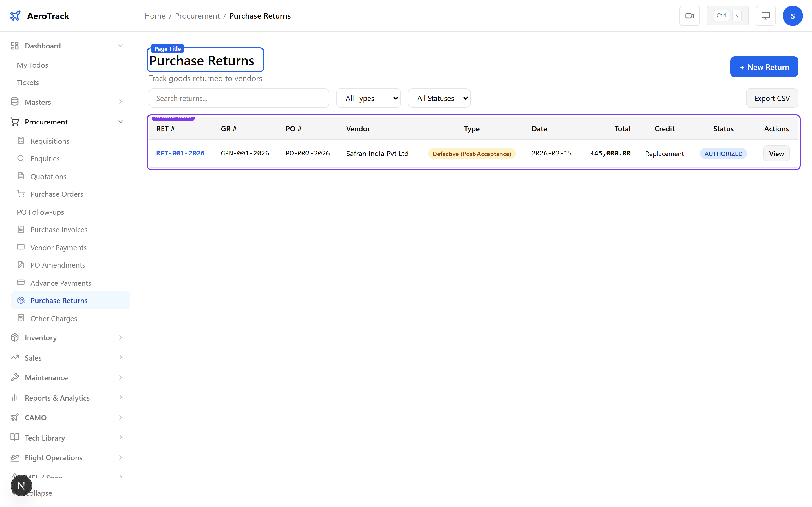Select the Masters database icon
Image resolution: width=812 pixels, height=507 pixels.
[15, 102]
